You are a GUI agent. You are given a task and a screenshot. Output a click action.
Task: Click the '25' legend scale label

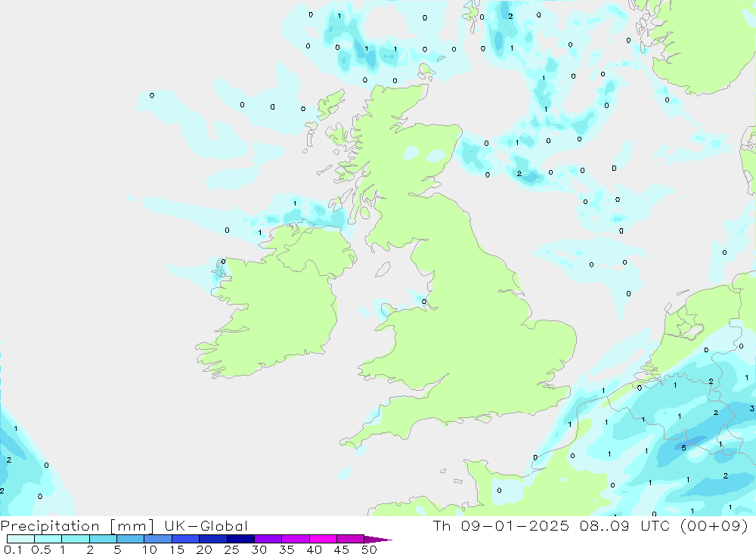(x=232, y=549)
